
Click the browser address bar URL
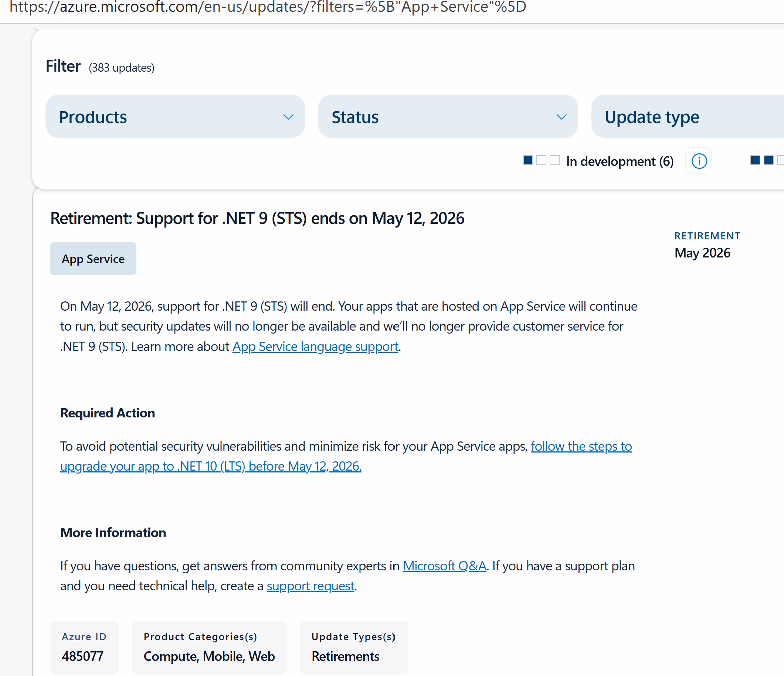tap(268, 7)
